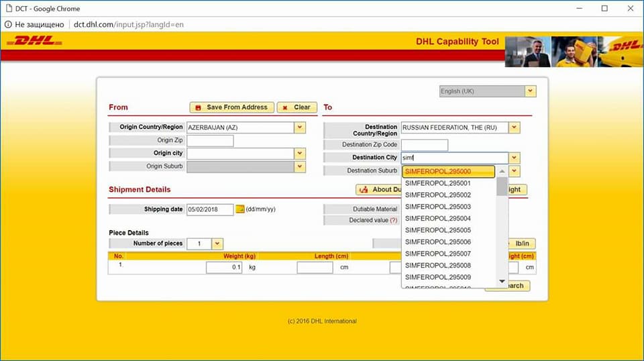
Task: Click the Destination City text field
Action: point(455,158)
